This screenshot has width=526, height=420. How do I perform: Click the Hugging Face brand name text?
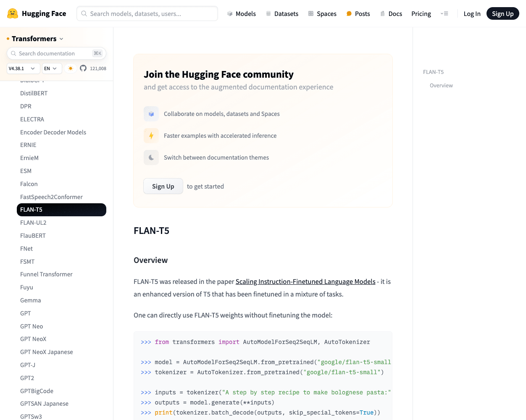[x=44, y=13]
